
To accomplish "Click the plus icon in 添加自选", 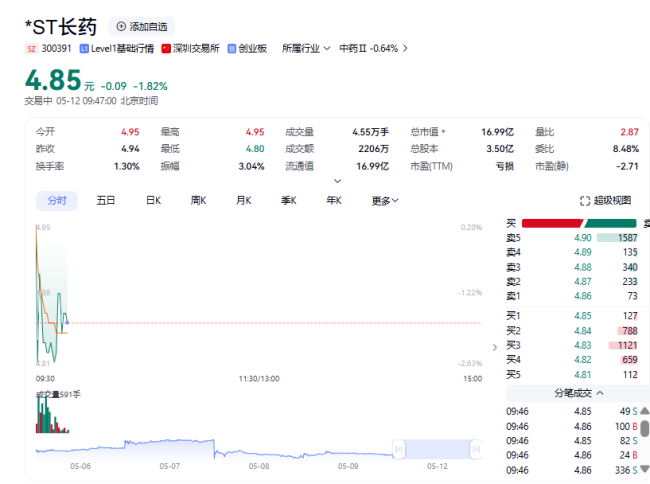I will [121, 27].
